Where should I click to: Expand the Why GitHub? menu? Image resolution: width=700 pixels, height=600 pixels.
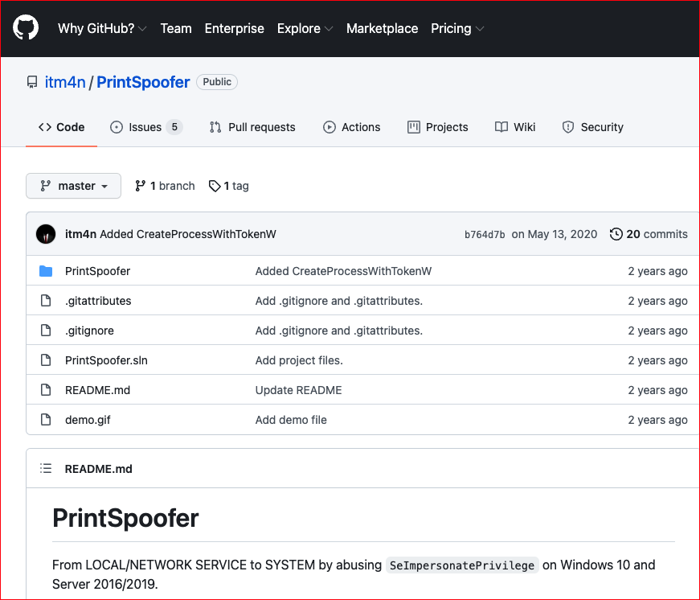[x=102, y=29]
